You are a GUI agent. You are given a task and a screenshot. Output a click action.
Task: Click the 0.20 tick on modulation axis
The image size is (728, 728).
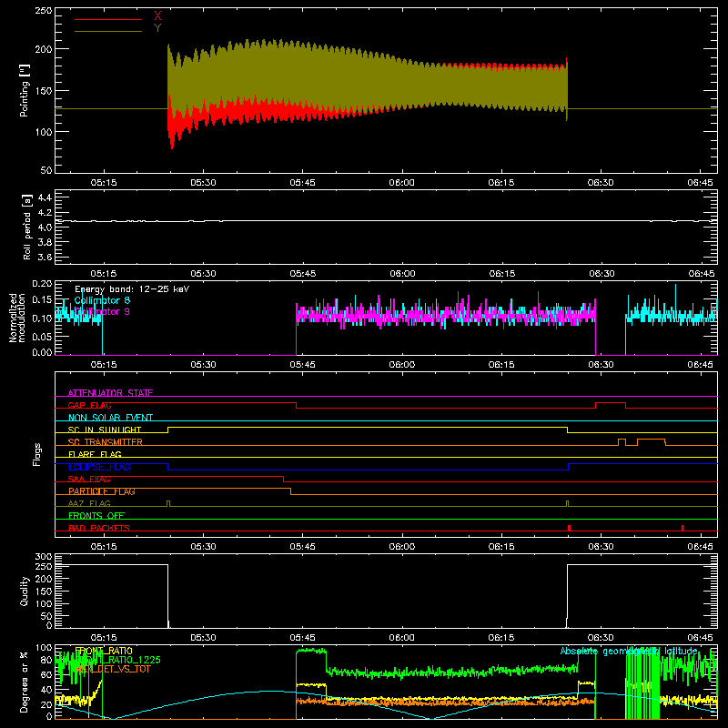tap(42, 283)
